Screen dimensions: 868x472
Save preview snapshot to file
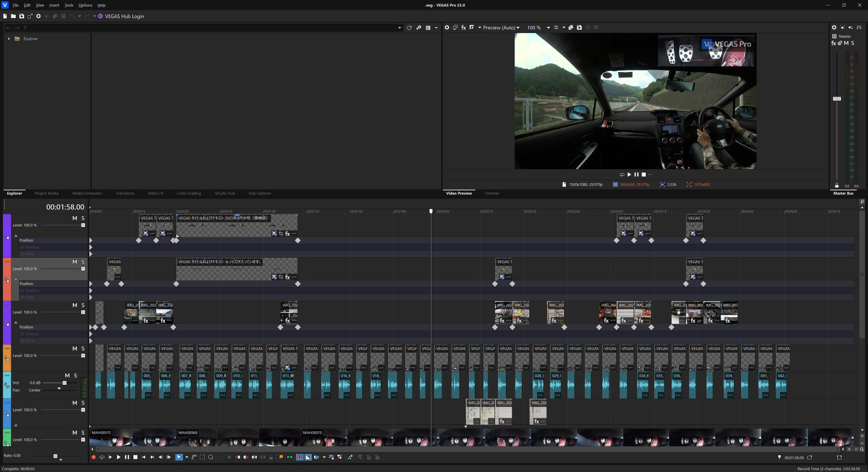579,28
